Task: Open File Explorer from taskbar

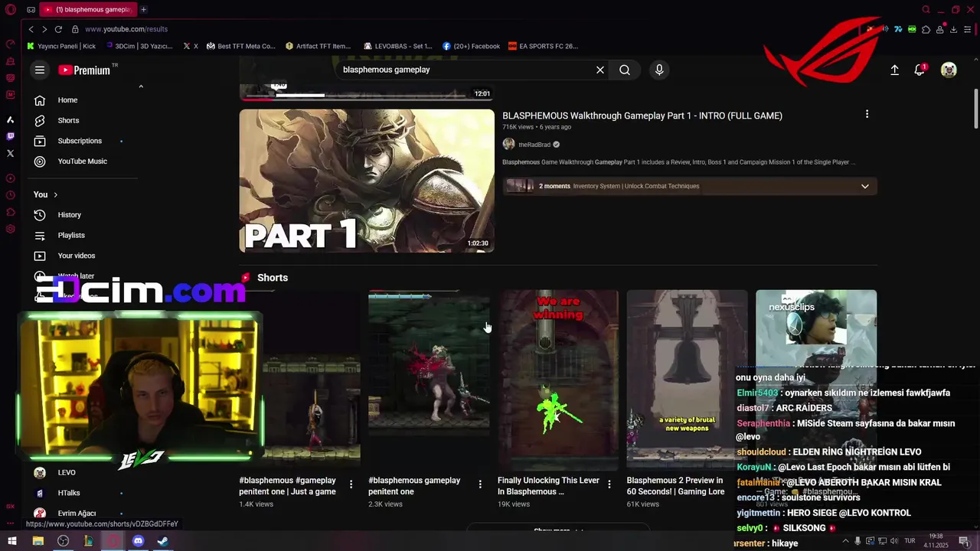Action: (x=38, y=541)
